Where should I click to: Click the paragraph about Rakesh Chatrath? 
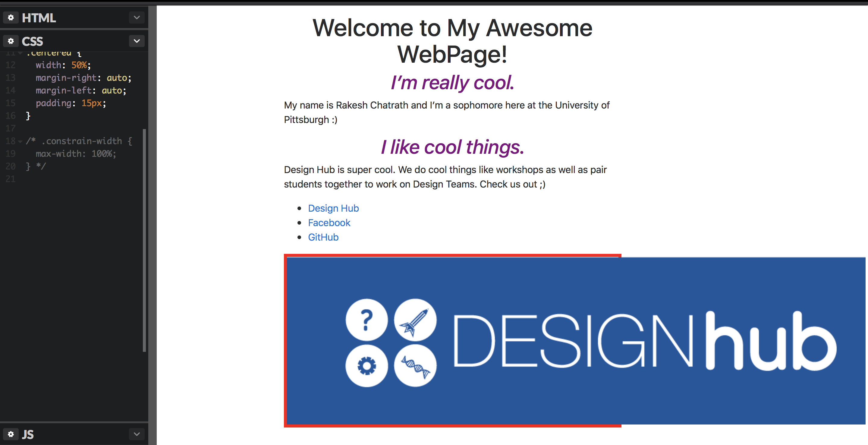[x=447, y=112]
